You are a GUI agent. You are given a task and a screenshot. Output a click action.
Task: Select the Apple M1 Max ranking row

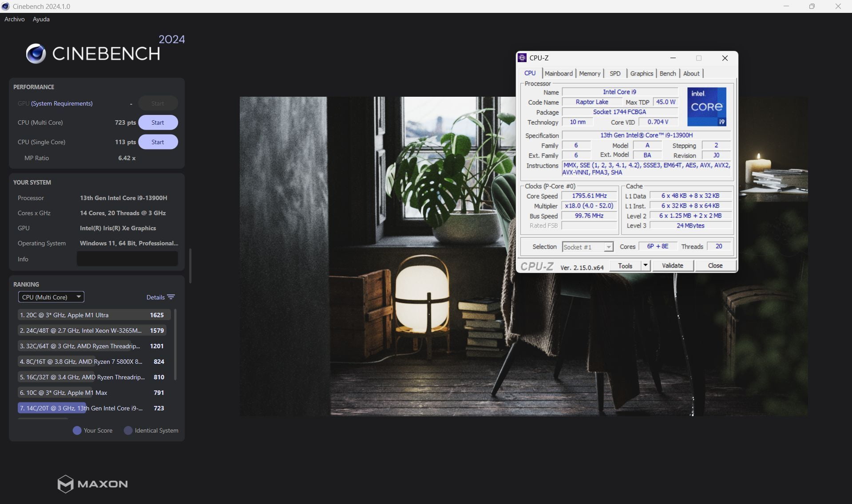pyautogui.click(x=92, y=393)
